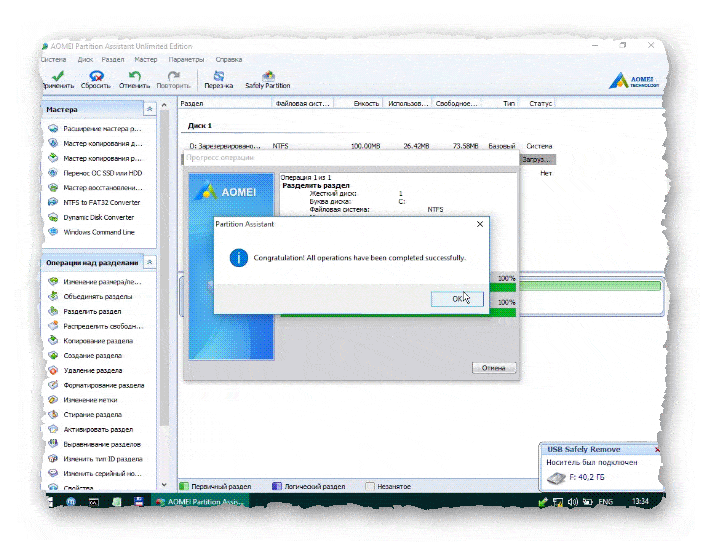704x544 pixels.
Task: Select Копирование раздела operation
Action: pyautogui.click(x=91, y=341)
